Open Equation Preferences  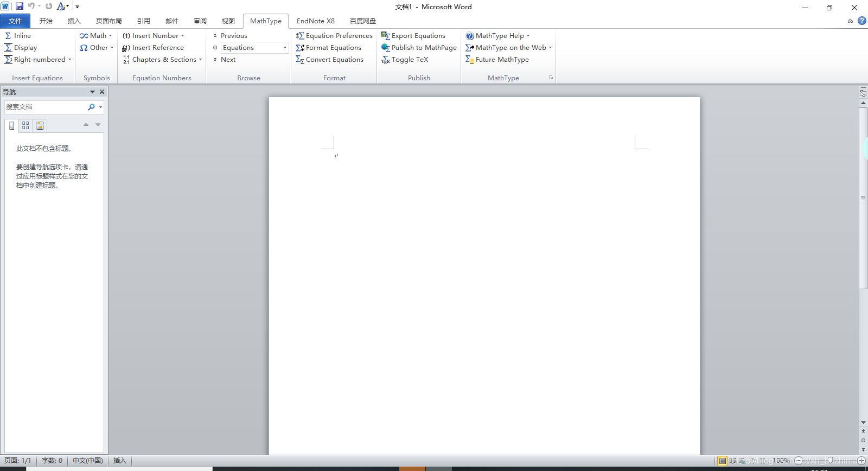(x=334, y=36)
